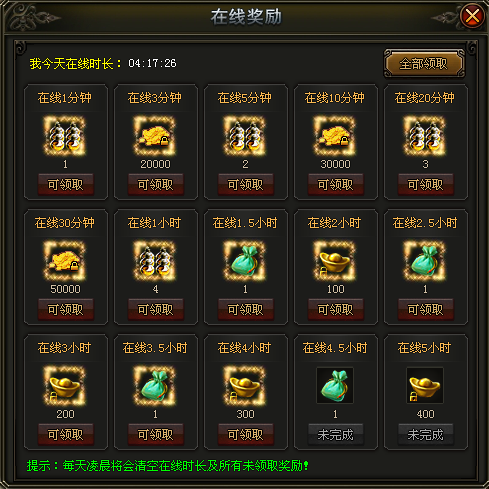Viewport: 489px width, 489px height.
Task: Click the gourd icon under 在线1小时
Action: point(155,261)
